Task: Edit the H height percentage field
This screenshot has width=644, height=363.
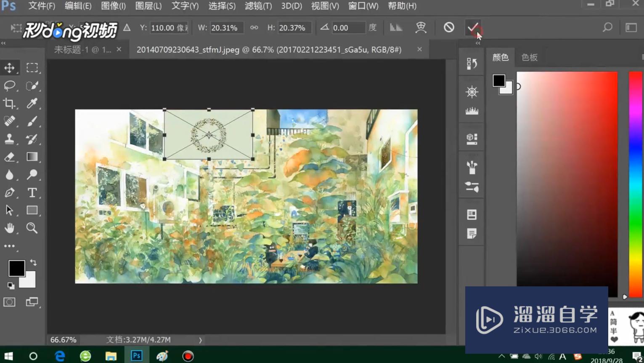Action: (x=294, y=28)
